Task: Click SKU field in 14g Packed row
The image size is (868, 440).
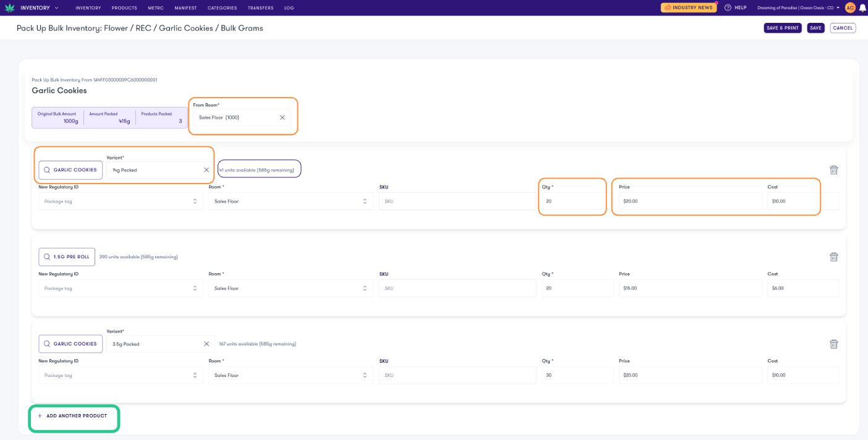Action: pos(457,201)
